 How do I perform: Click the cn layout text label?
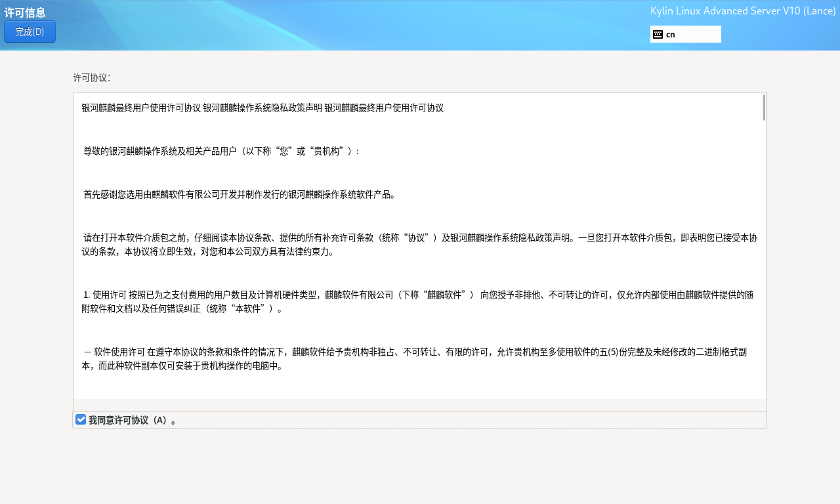pos(669,33)
